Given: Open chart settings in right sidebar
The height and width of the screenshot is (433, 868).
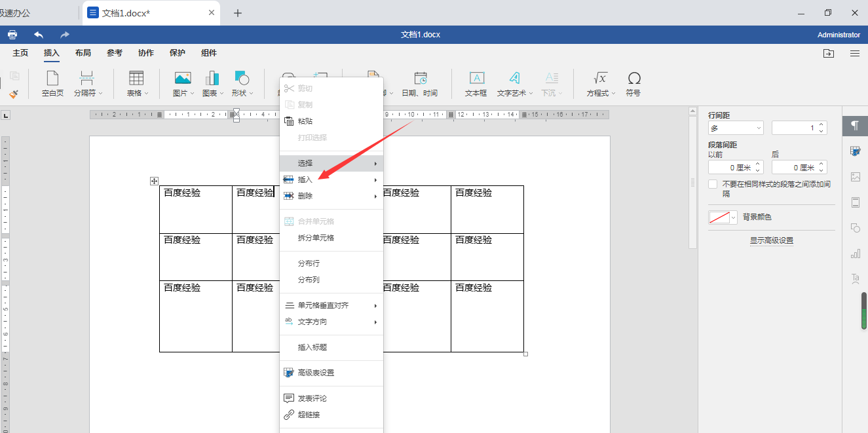Looking at the screenshot, I should coord(855,254).
